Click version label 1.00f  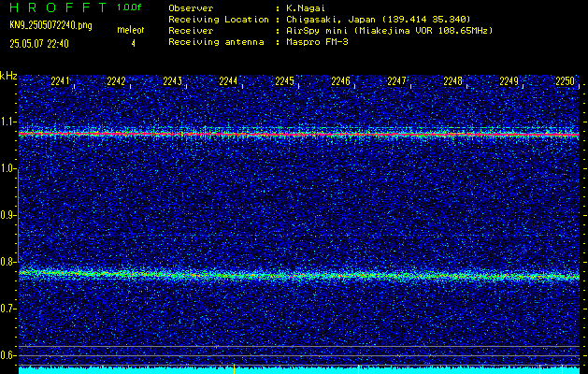[129, 7]
